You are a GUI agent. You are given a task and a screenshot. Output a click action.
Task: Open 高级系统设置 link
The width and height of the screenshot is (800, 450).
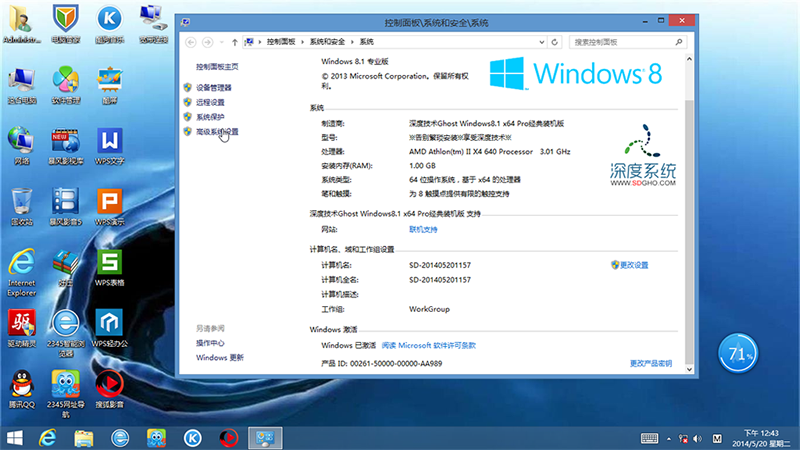pos(217,132)
